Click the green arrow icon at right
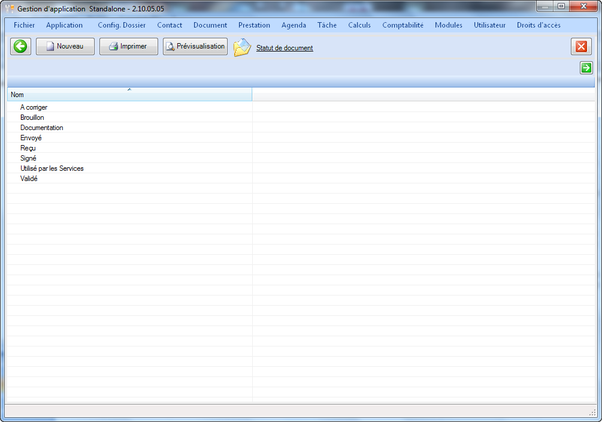Viewport: 602px width, 422px height. (x=586, y=68)
